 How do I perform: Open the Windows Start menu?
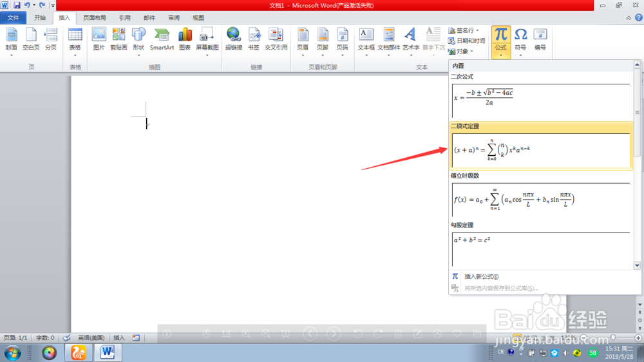12,353
